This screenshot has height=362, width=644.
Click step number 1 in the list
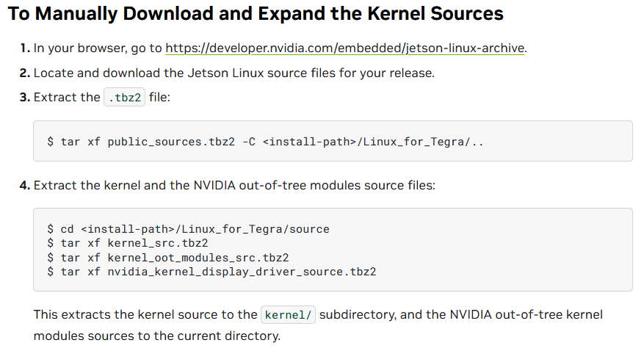tap(25, 48)
